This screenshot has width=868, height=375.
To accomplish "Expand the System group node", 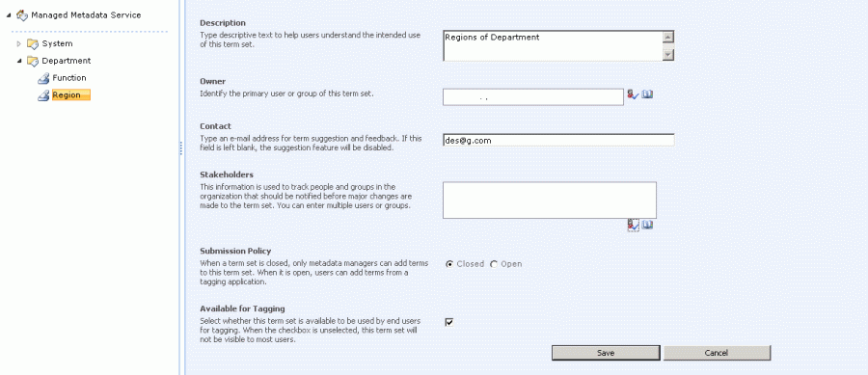I will (19, 43).
